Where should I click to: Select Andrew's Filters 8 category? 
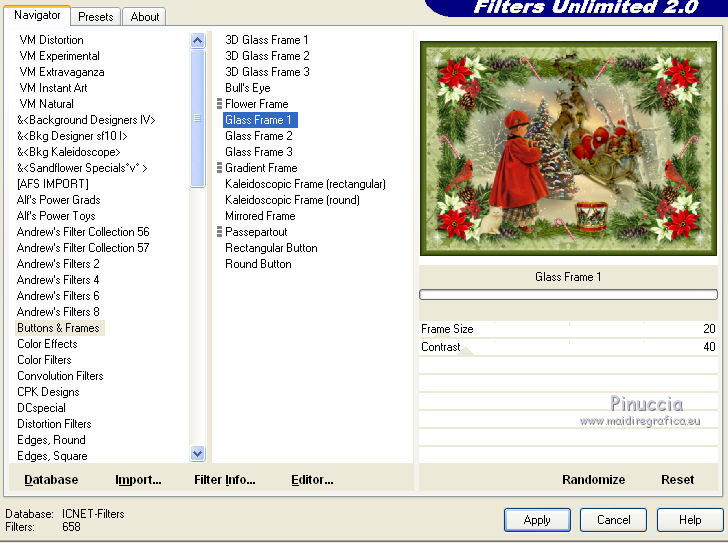click(x=58, y=312)
